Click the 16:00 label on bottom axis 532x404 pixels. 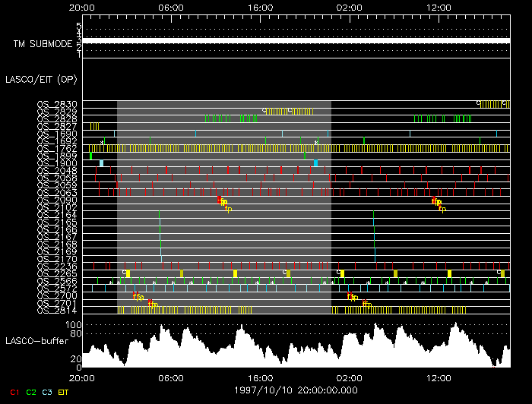point(261,376)
